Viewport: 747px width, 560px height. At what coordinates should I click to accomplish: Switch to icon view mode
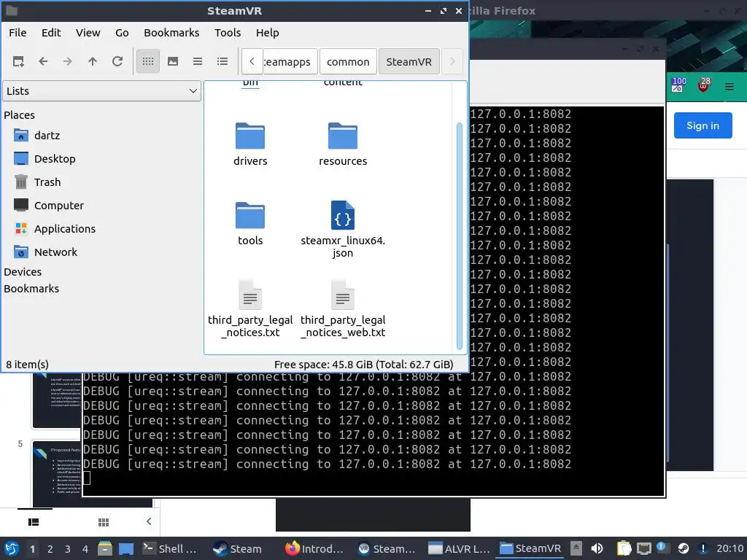click(x=147, y=61)
